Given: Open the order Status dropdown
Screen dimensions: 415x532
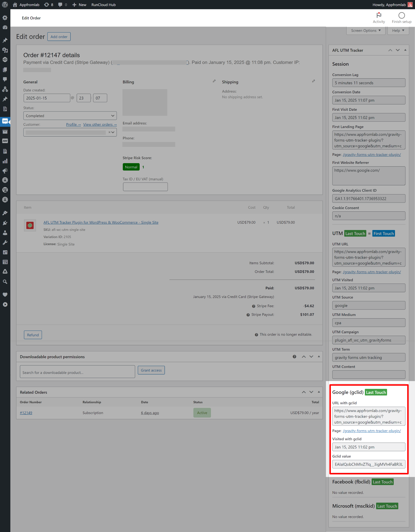Looking at the screenshot, I should coord(70,116).
